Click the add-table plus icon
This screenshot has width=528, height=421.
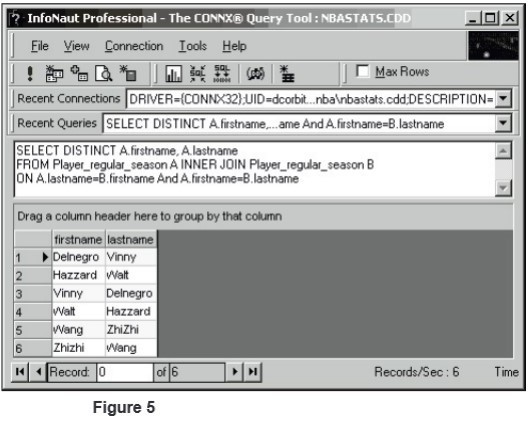79,73
